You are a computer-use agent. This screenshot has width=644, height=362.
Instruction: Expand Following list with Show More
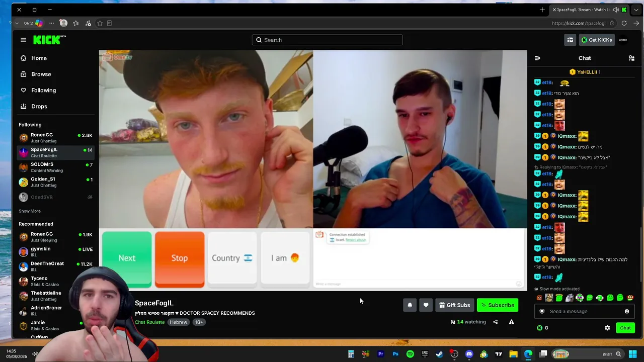tap(30, 211)
